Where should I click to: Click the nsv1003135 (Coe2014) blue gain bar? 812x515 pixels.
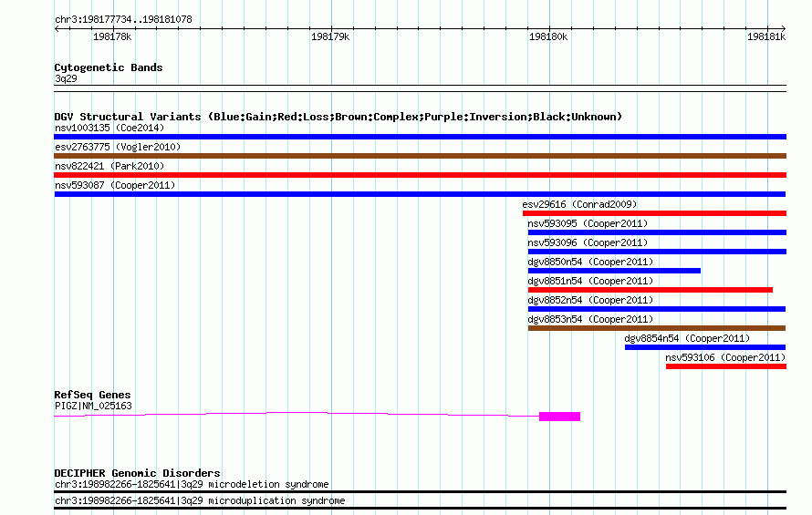[x=420, y=137]
